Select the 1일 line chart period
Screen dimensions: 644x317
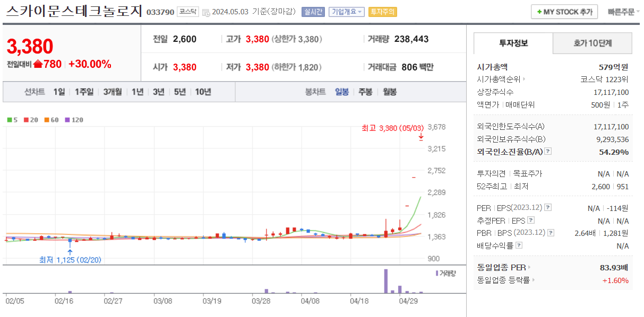point(59,92)
